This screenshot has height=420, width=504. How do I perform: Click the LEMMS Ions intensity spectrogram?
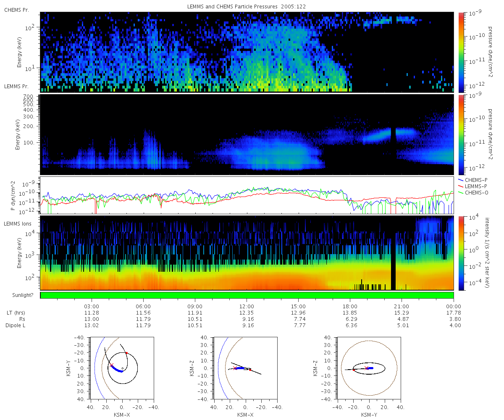click(x=247, y=253)
